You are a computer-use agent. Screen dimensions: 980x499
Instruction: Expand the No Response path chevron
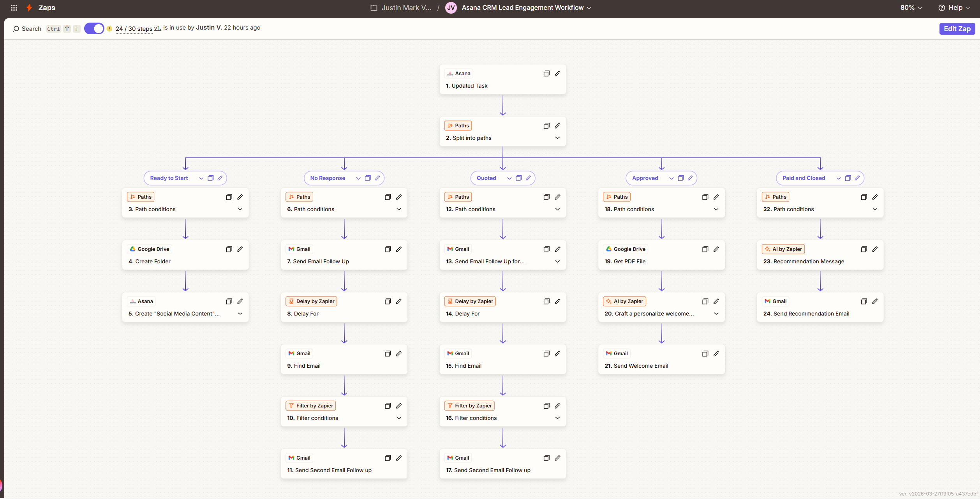pos(358,178)
